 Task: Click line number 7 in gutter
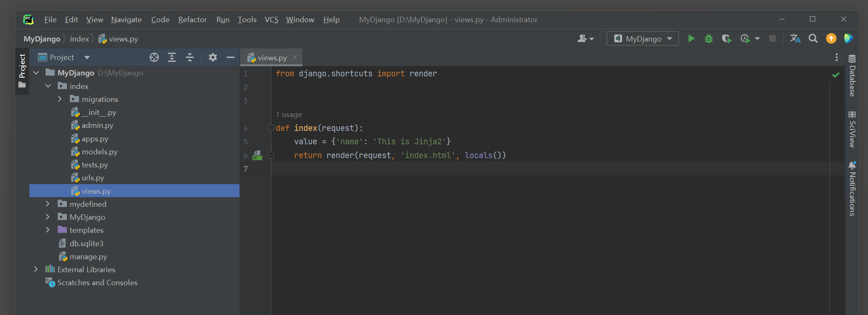(x=246, y=169)
